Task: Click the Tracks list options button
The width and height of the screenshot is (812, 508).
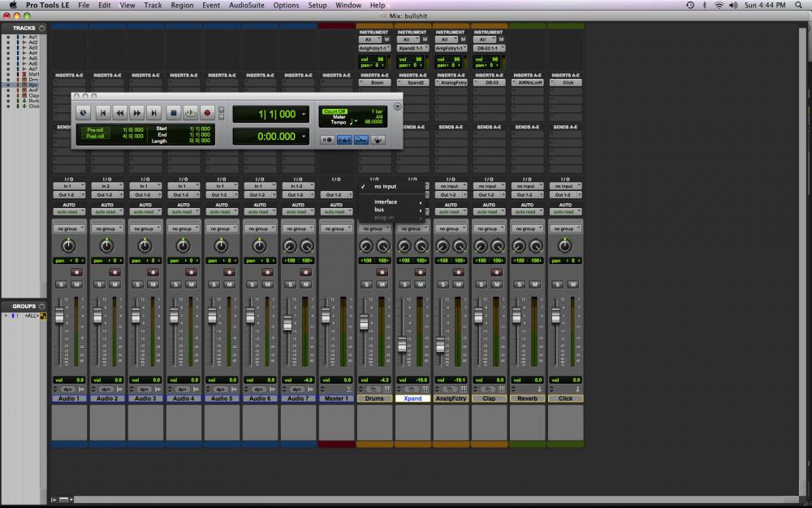Action: [x=42, y=28]
